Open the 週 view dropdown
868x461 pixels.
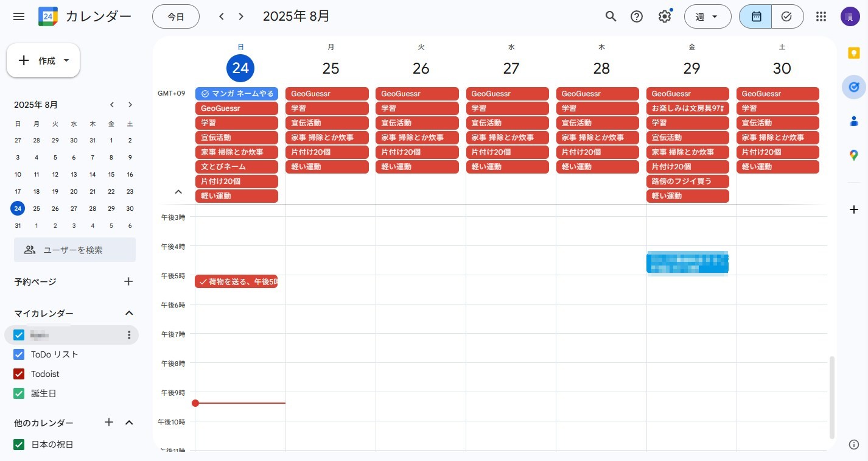[707, 16]
